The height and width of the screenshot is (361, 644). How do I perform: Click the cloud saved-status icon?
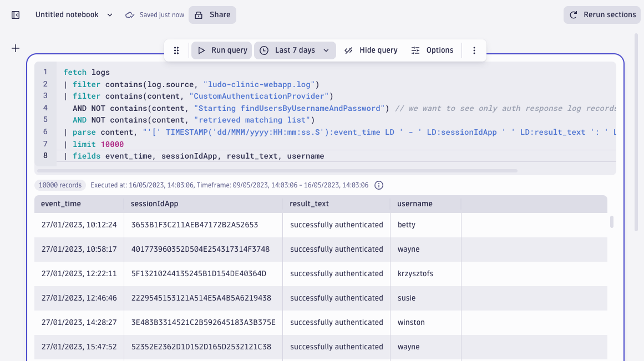point(130,14)
